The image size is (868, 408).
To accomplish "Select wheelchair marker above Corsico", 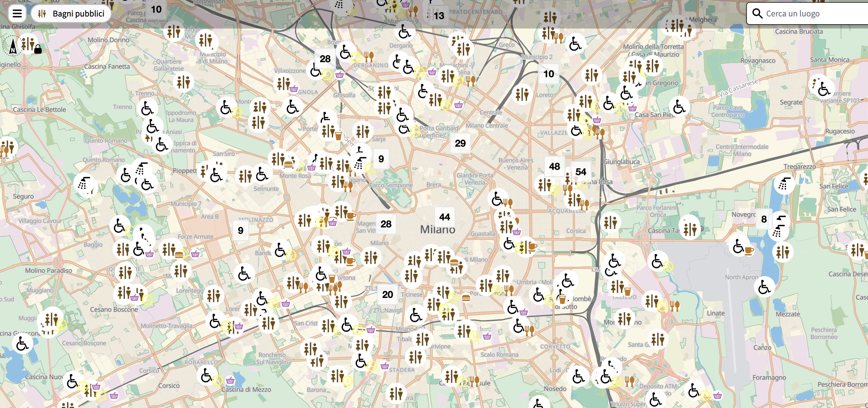I will click(206, 376).
